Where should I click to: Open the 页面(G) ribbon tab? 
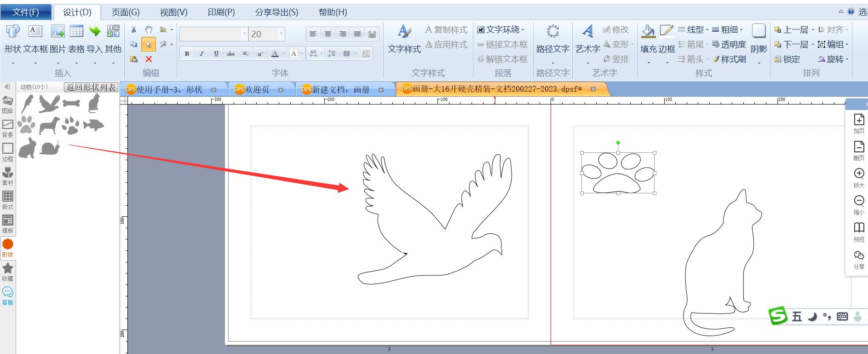[126, 12]
